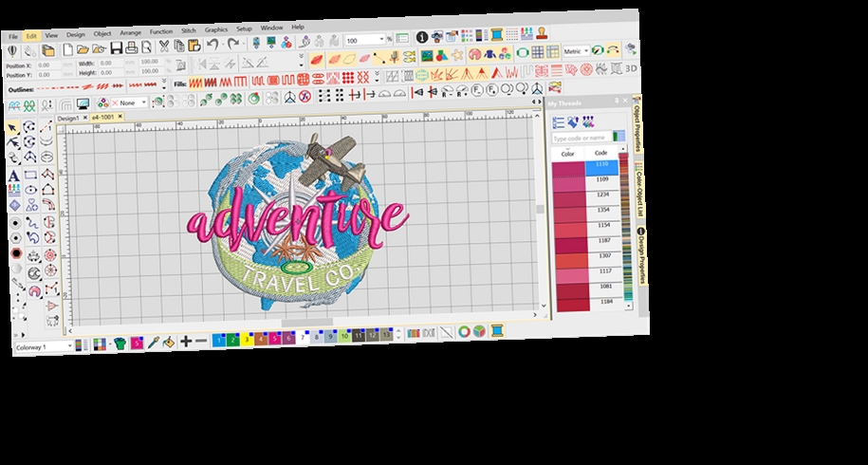
Task: Open the Graphics menu
Action: click(216, 30)
